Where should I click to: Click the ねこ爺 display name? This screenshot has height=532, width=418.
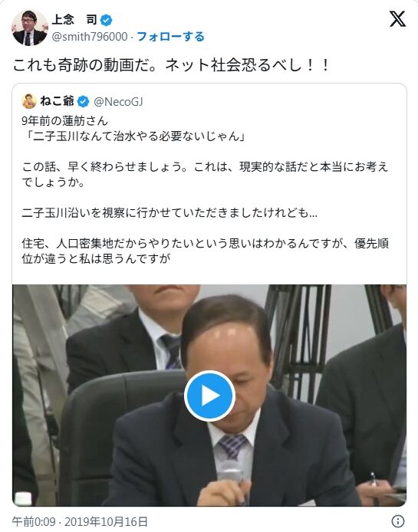tap(57, 100)
